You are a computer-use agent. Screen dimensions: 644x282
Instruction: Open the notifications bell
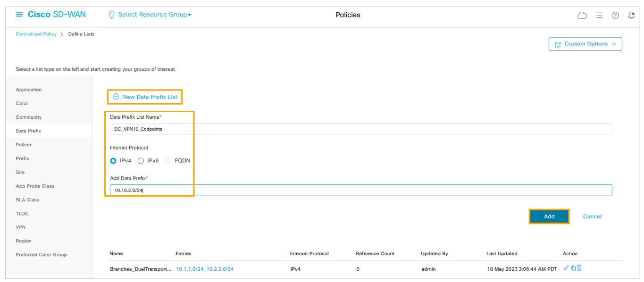(x=631, y=15)
